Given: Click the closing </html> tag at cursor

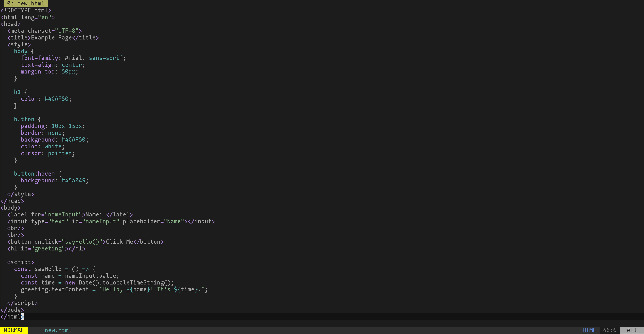Looking at the screenshot, I should point(12,317).
